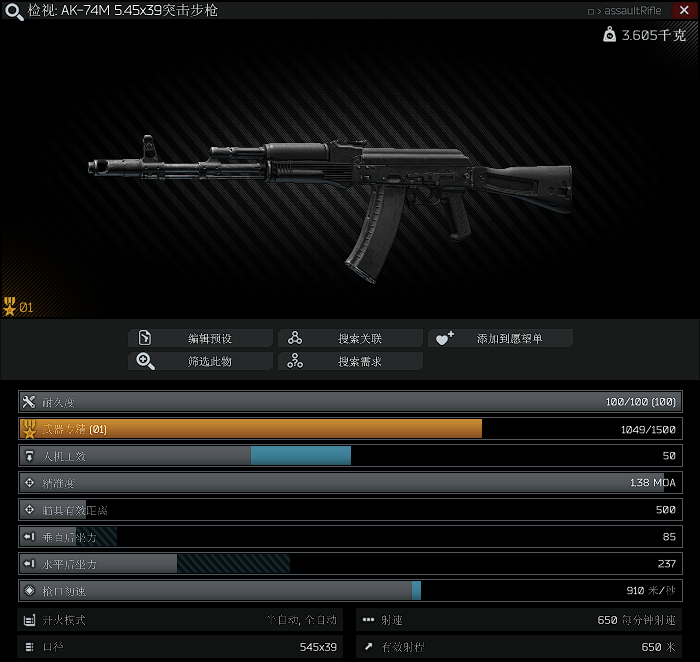Screen dimensions: 700x662
Task: Click the blue ergonomics bar segment
Action: coord(300,456)
